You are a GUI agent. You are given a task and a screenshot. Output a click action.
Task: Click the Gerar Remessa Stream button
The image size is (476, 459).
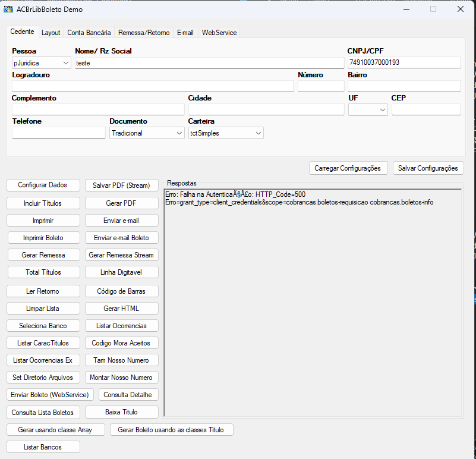(121, 255)
